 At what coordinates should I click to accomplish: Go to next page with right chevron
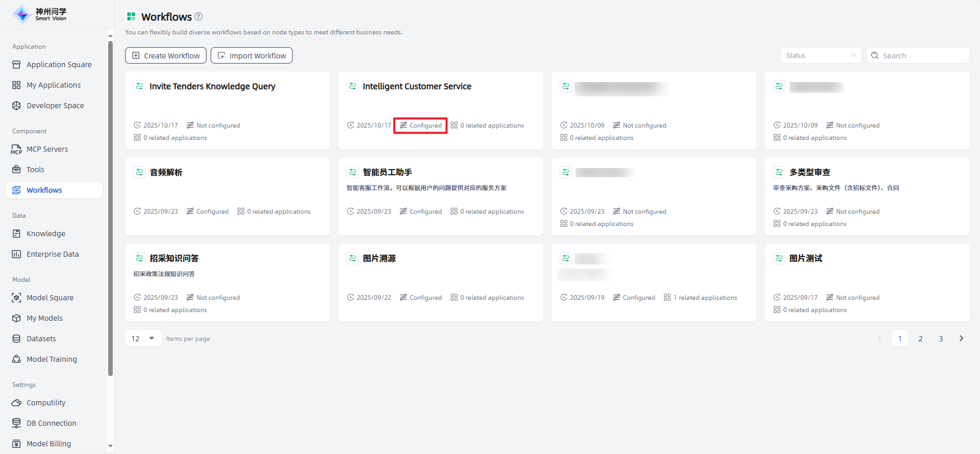pos(961,338)
